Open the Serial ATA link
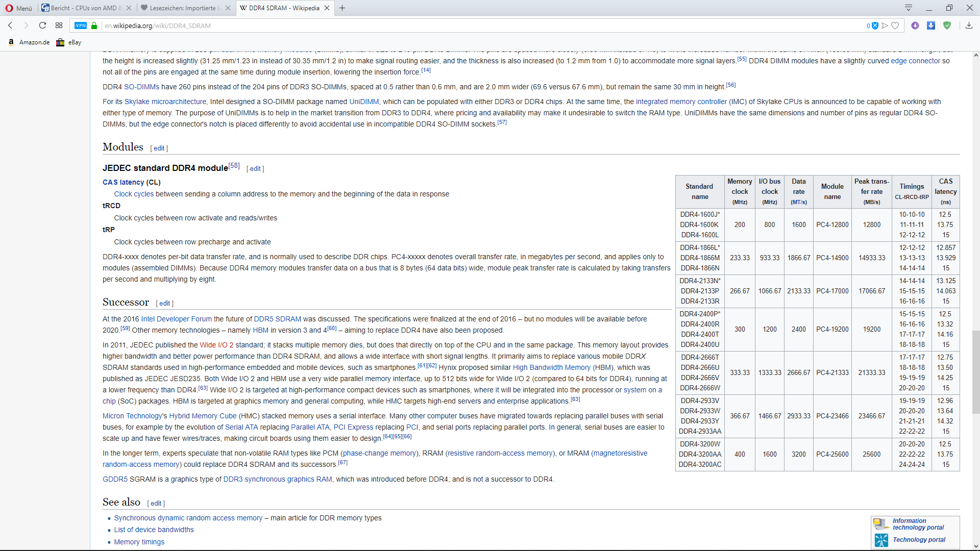This screenshot has width=980, height=551. (241, 427)
